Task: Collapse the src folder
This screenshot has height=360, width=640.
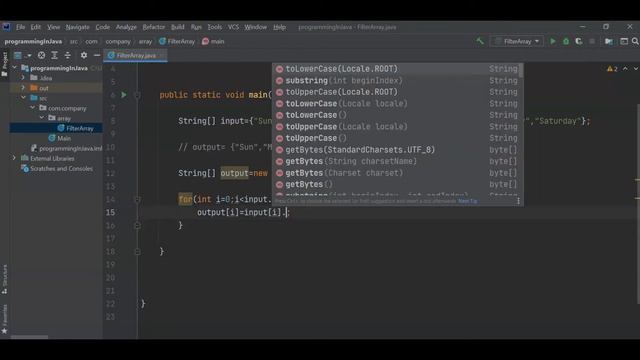Action: pyautogui.click(x=23, y=98)
